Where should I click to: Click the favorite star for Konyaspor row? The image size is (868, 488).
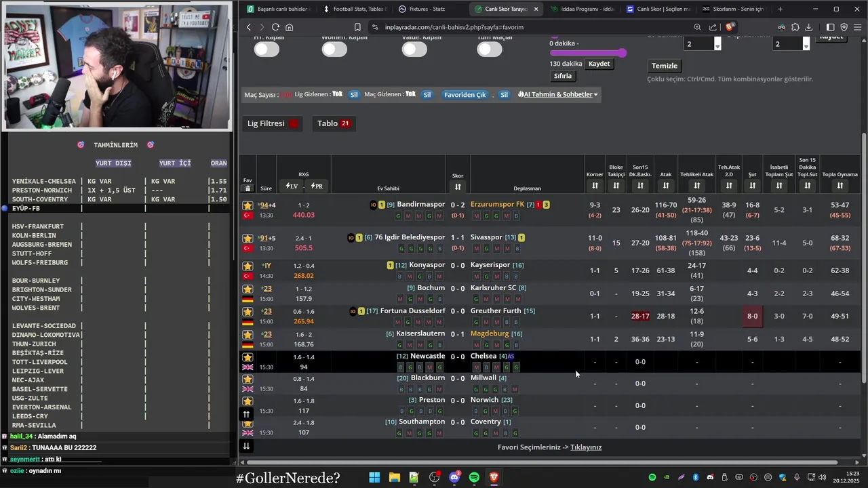(248, 265)
